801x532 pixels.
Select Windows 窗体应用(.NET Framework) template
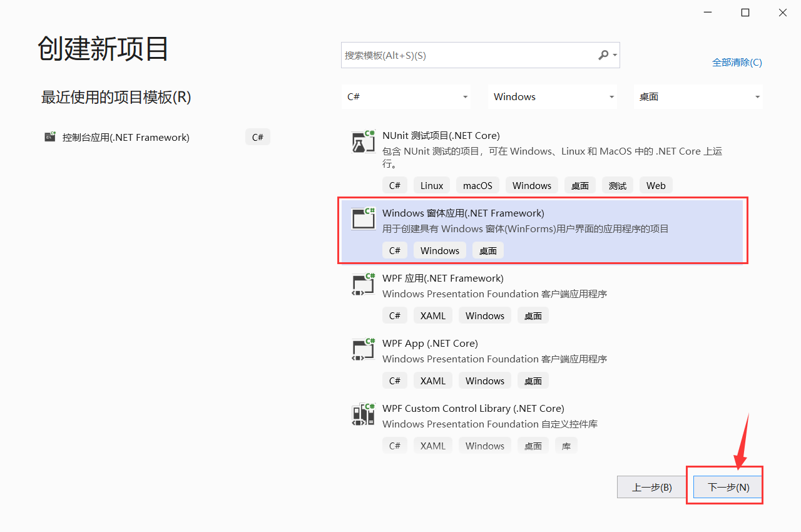pos(541,232)
